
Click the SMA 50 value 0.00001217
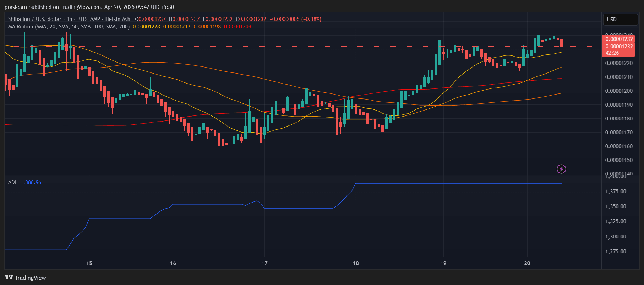point(177,27)
